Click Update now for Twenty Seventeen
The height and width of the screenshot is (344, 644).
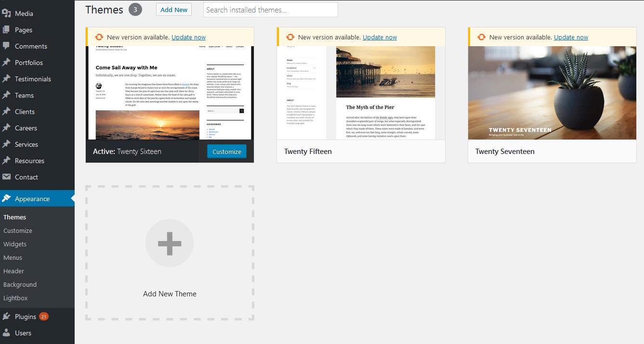click(571, 38)
